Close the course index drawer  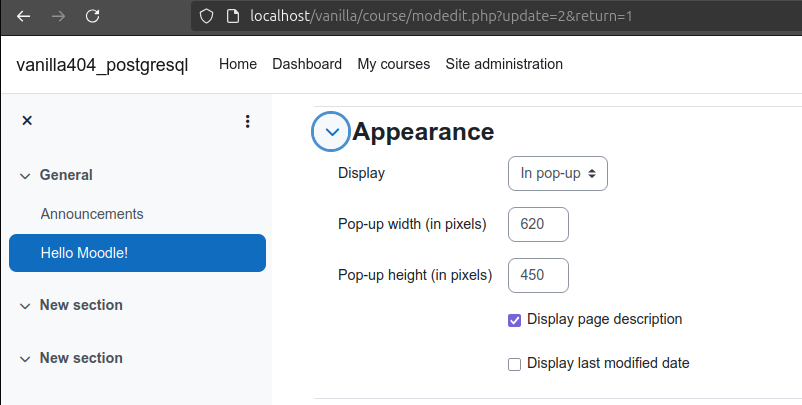tap(27, 121)
